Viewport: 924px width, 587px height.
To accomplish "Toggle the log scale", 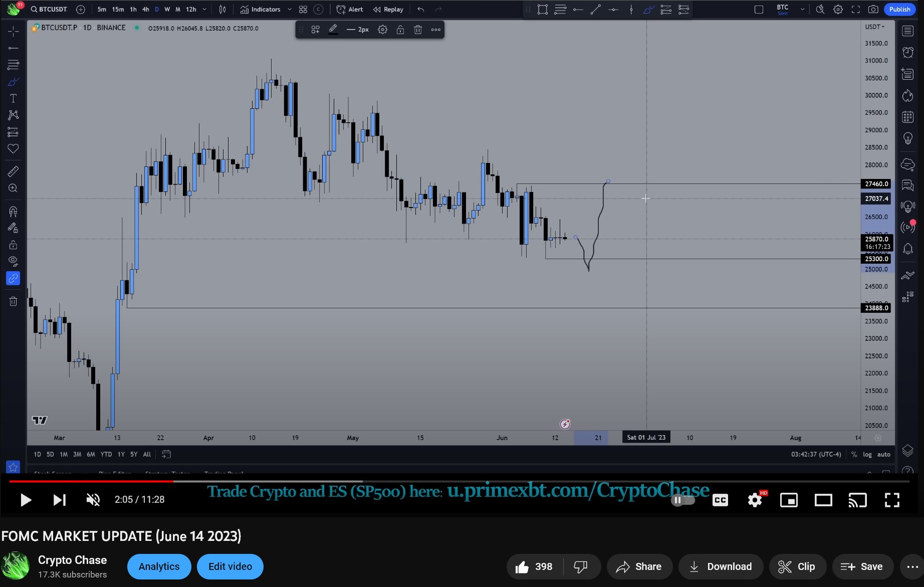I will point(867,454).
